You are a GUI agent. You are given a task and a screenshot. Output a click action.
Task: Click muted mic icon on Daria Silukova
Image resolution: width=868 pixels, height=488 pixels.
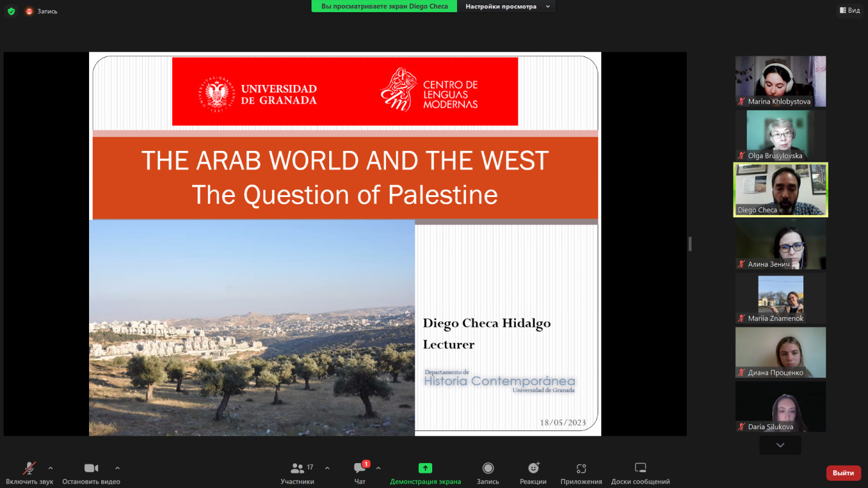741,427
